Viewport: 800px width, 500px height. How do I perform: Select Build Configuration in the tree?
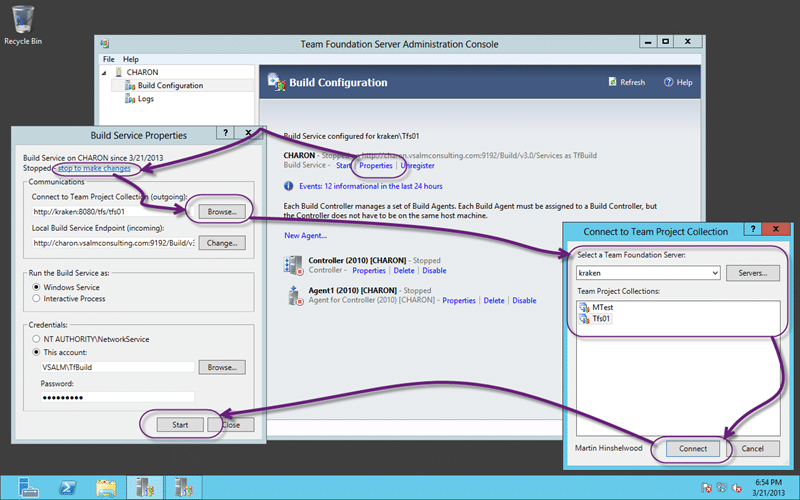[170, 86]
